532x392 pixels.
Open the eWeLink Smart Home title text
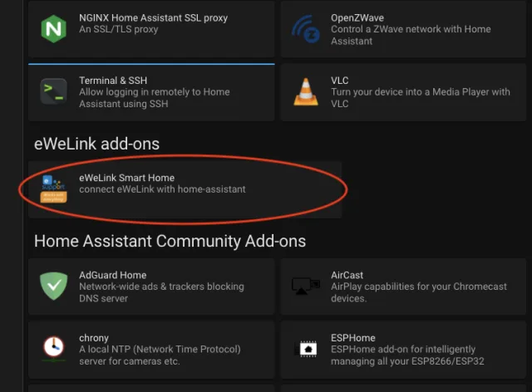(126, 178)
